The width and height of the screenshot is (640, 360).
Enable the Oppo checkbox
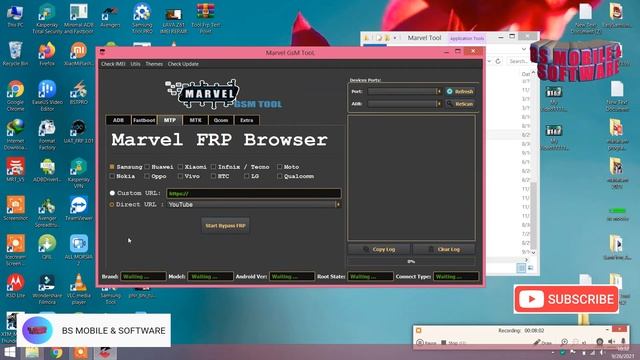click(x=147, y=176)
